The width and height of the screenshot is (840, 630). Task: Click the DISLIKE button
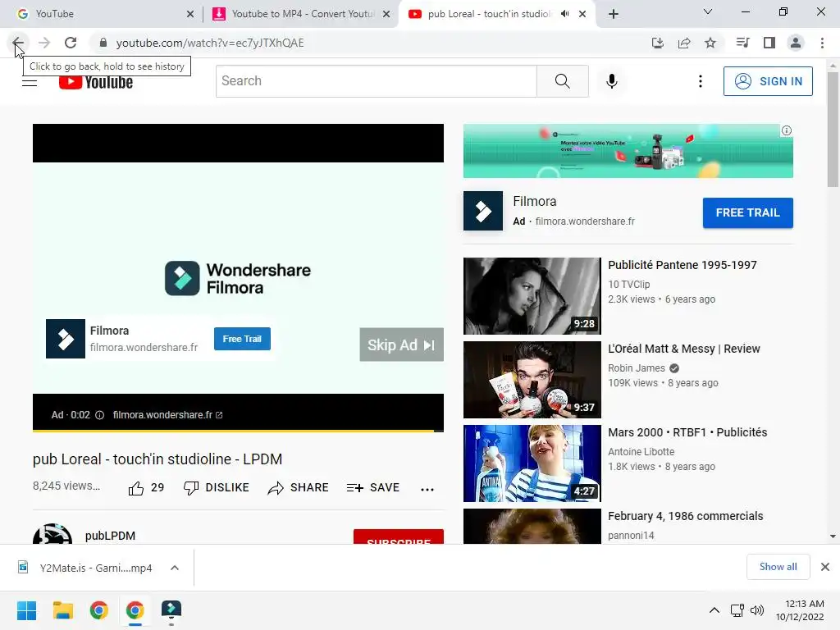coord(217,487)
